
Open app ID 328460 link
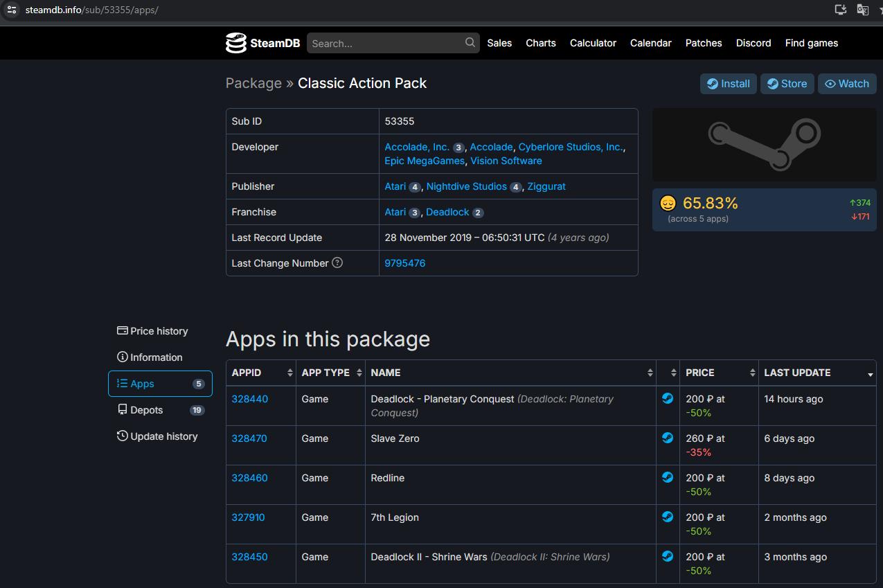[250, 478]
